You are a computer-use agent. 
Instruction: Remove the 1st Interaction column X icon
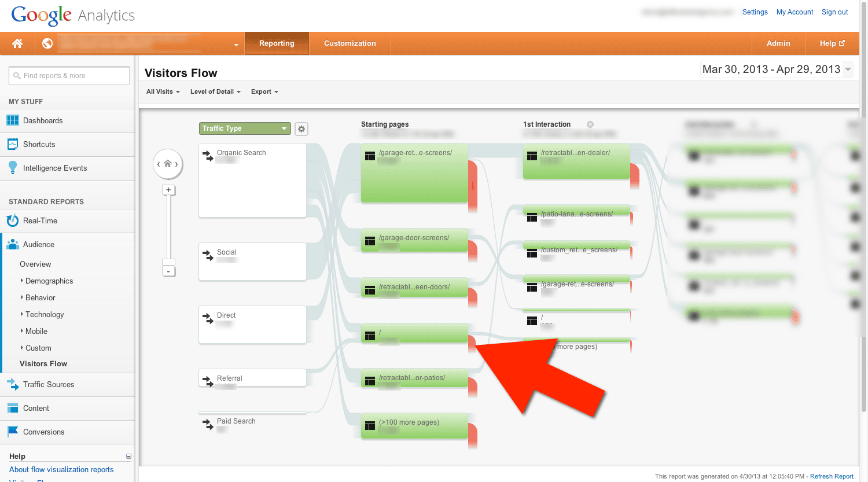coord(590,124)
